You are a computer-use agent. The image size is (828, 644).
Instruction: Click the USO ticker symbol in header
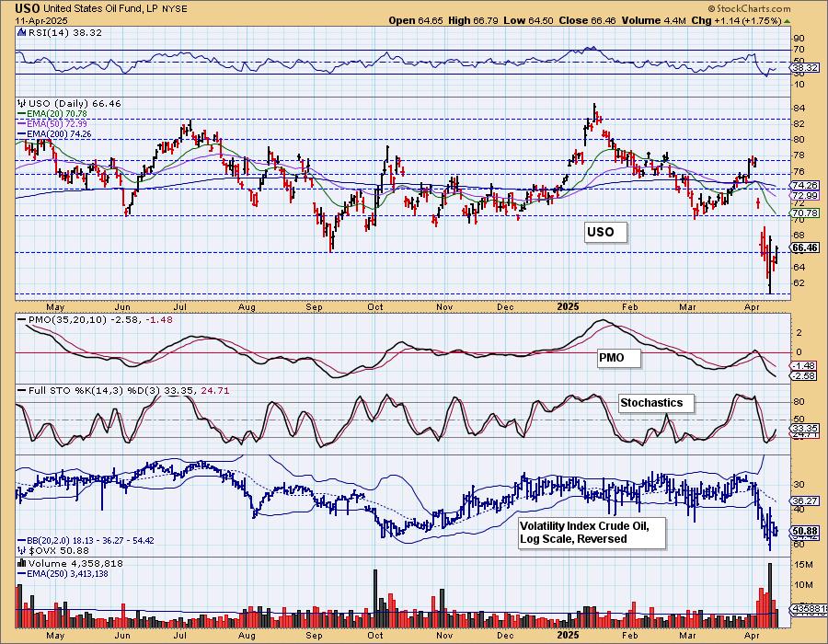[28, 8]
